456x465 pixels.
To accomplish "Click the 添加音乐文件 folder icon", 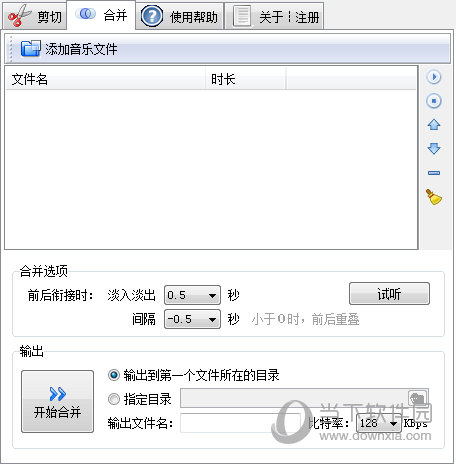I will pos(31,49).
